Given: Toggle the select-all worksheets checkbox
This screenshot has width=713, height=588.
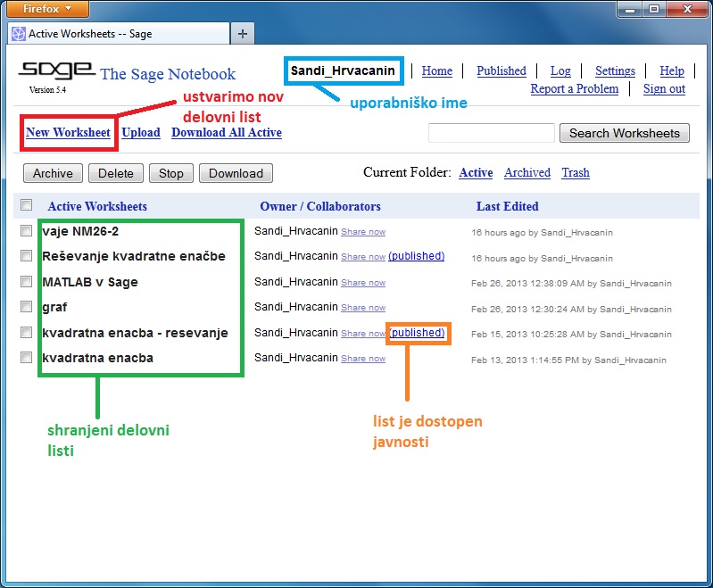Looking at the screenshot, I should [26, 205].
